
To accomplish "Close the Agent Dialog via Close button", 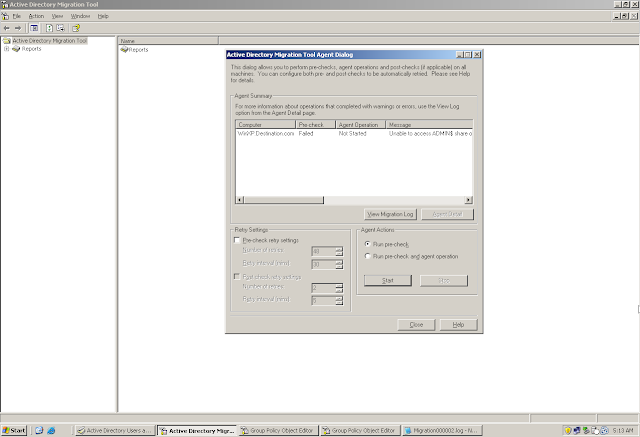I will click(416, 325).
